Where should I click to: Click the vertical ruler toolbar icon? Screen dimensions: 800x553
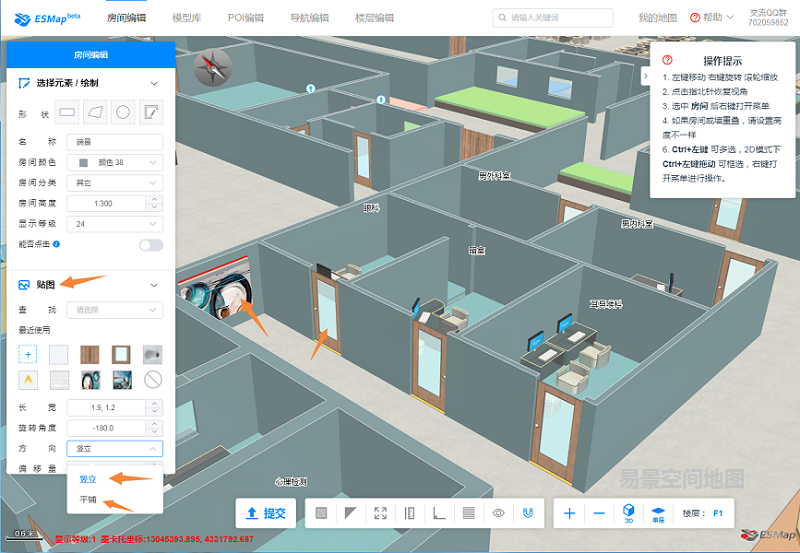(409, 513)
